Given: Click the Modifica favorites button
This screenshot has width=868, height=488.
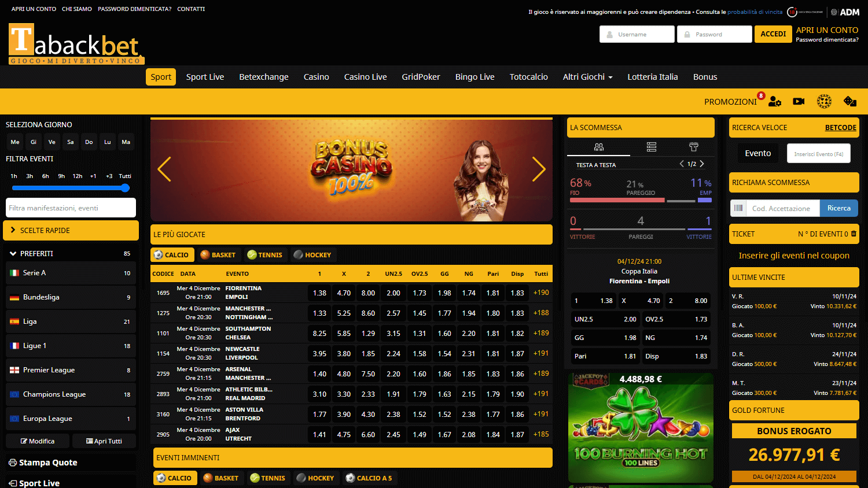Looking at the screenshot, I should click(38, 441).
